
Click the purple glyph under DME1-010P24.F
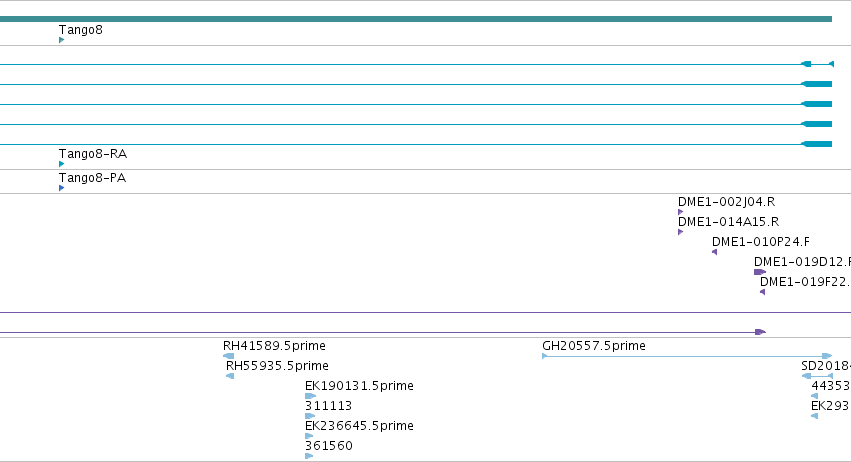714,252
